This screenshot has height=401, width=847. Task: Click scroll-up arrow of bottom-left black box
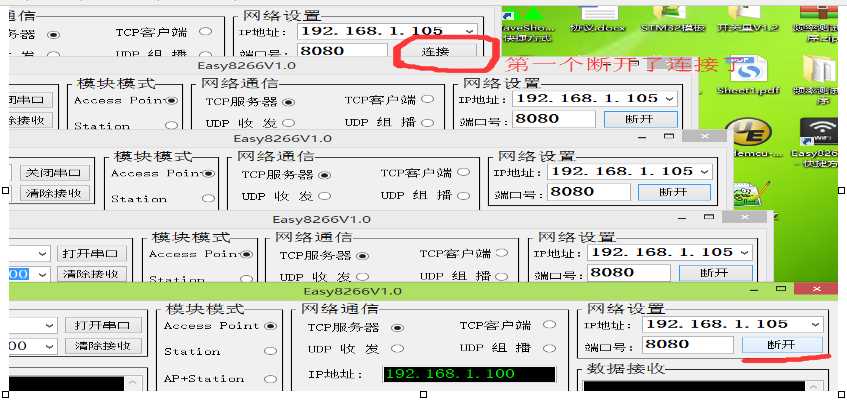point(131,383)
